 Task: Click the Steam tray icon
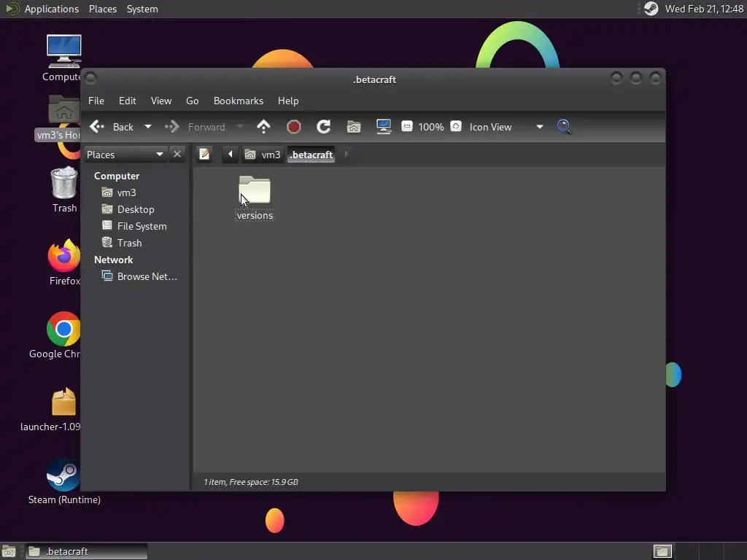(651, 9)
